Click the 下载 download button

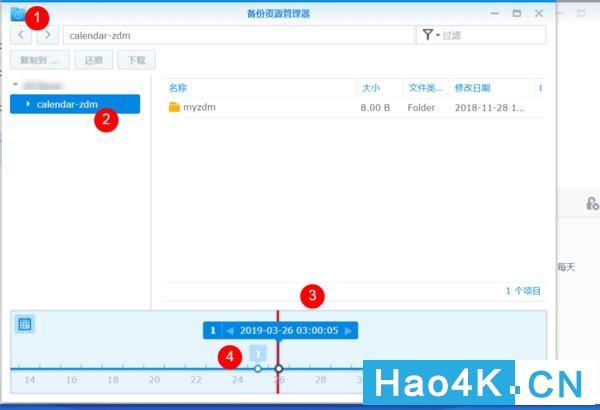[137, 60]
